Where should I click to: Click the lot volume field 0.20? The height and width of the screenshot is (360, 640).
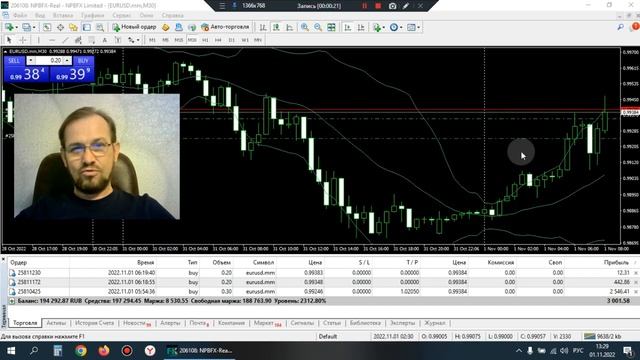pos(49,60)
